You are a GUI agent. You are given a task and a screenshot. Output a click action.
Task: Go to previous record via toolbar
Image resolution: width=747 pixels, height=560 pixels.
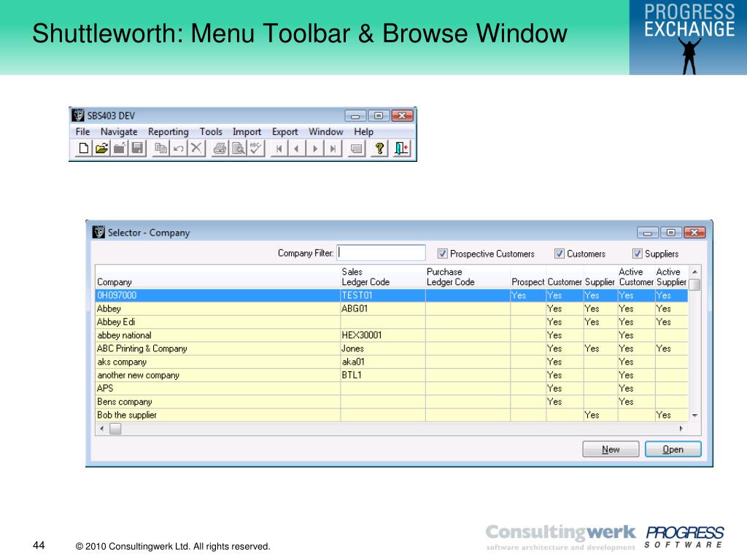[297, 149]
